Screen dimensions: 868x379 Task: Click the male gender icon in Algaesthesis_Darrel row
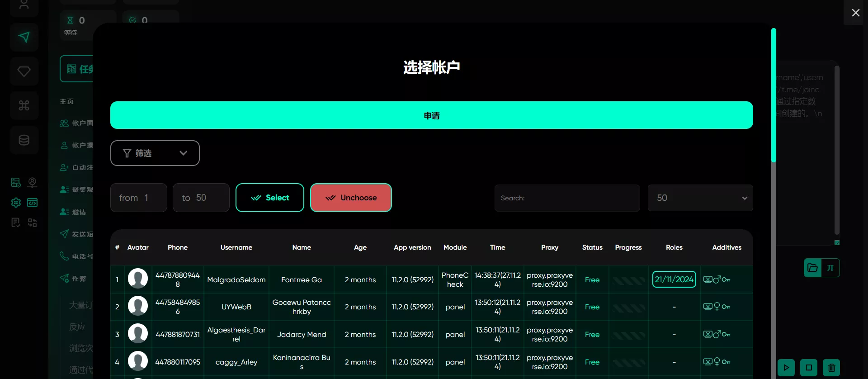pyautogui.click(x=717, y=334)
